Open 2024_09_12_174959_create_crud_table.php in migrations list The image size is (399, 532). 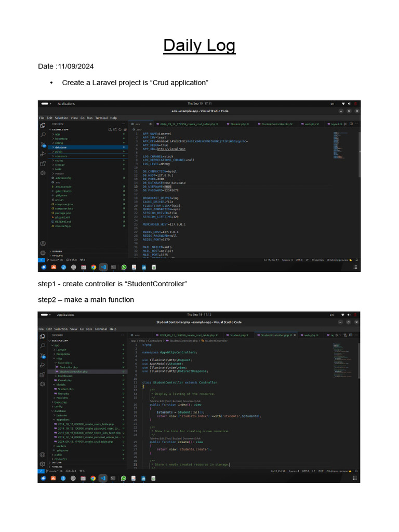88,442
